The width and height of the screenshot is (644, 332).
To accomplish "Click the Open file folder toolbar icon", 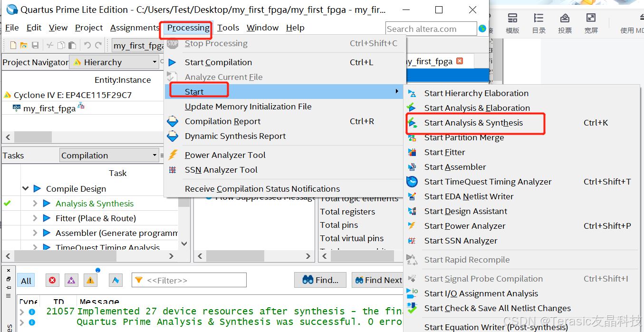I will tap(24, 46).
